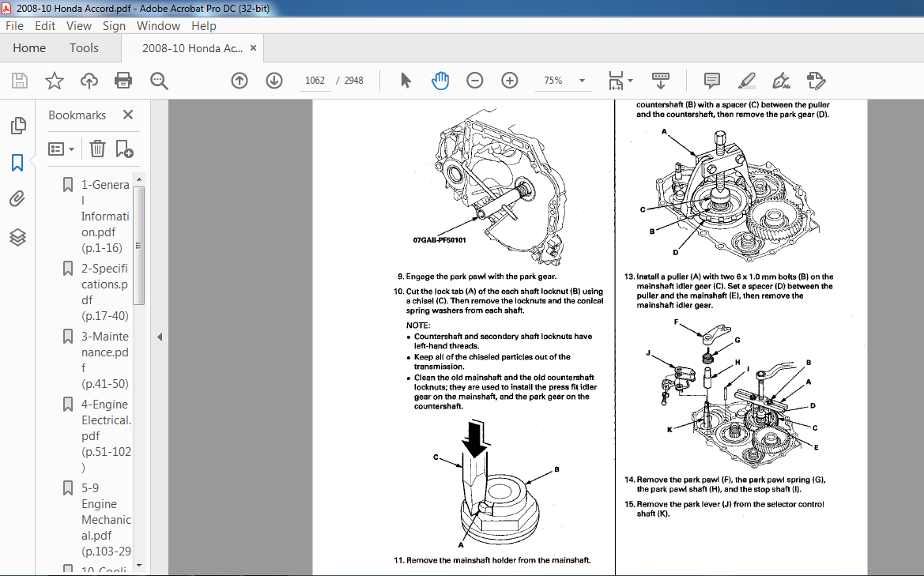Image resolution: width=924 pixels, height=576 pixels.
Task: Click the cloud upload icon
Action: click(89, 81)
